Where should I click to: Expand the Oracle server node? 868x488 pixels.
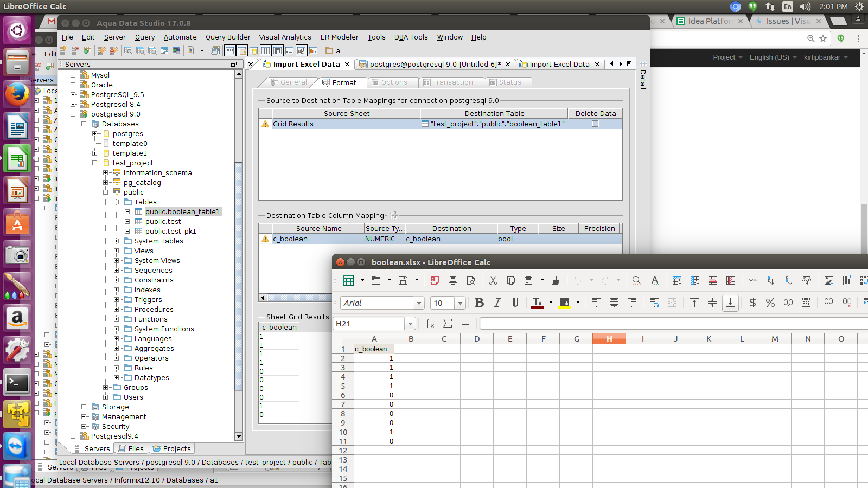tap(73, 85)
